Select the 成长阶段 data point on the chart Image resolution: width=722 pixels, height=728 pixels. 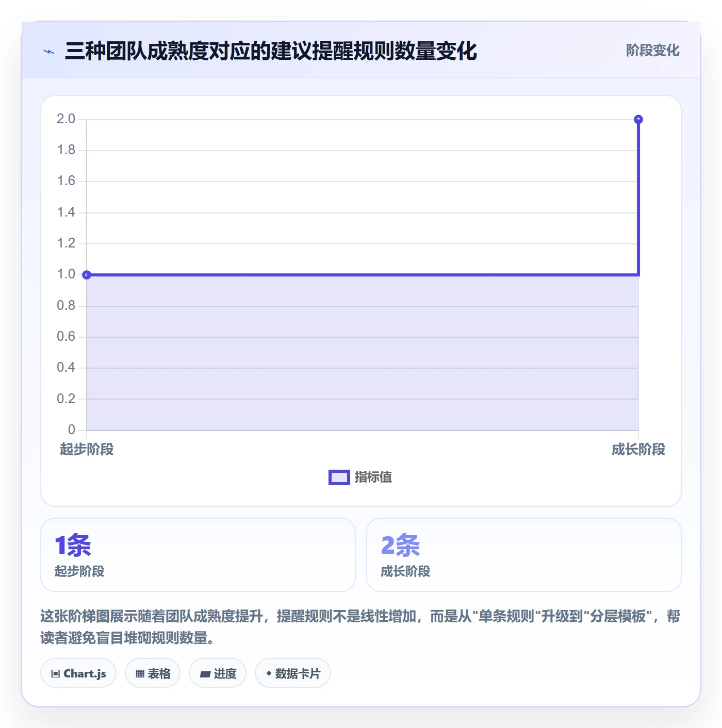(638, 120)
